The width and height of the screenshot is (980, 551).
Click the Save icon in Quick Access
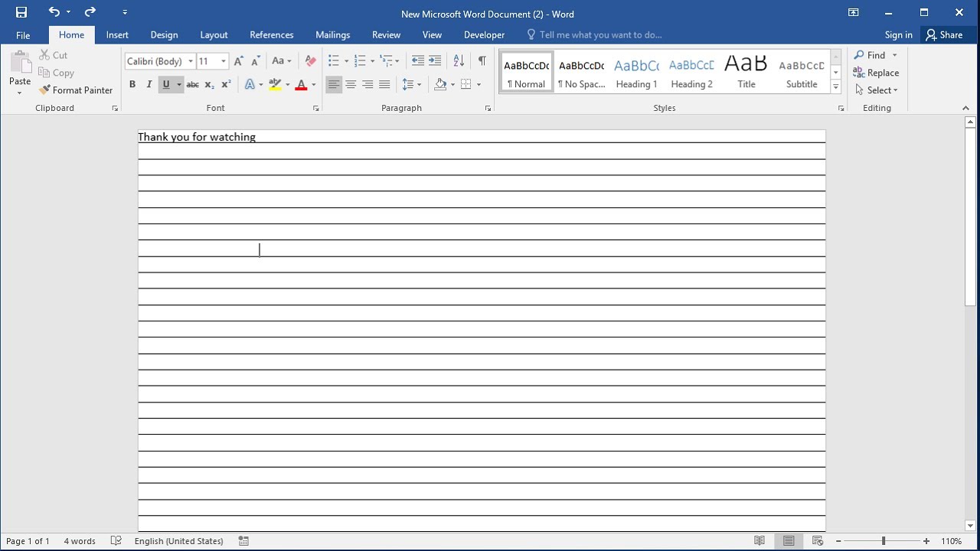(21, 12)
